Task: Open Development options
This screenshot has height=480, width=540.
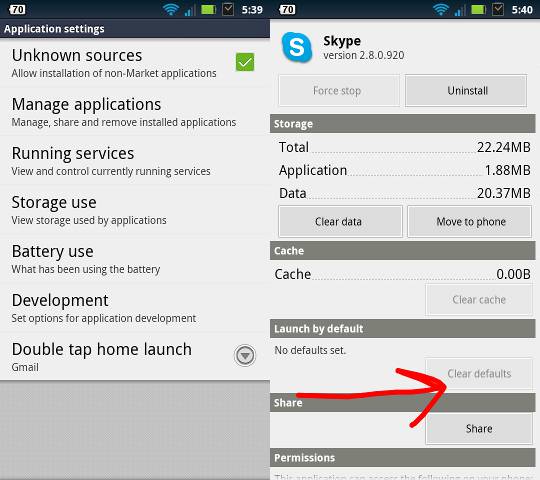Action: coord(135,307)
